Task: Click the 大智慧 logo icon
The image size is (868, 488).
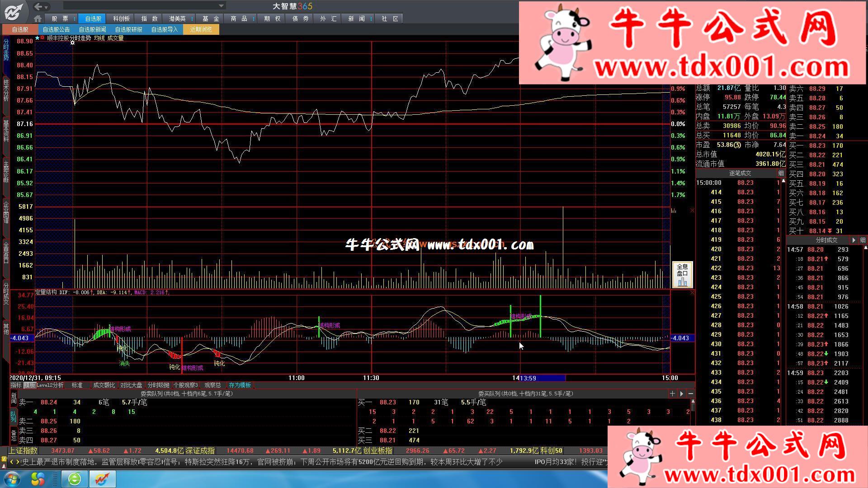Action: pyautogui.click(x=14, y=12)
